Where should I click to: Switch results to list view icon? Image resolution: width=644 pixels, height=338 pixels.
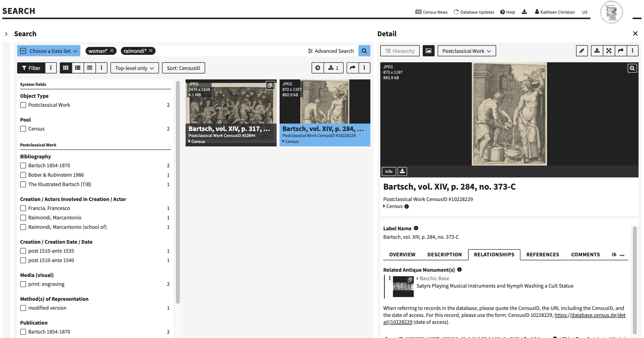(77, 68)
